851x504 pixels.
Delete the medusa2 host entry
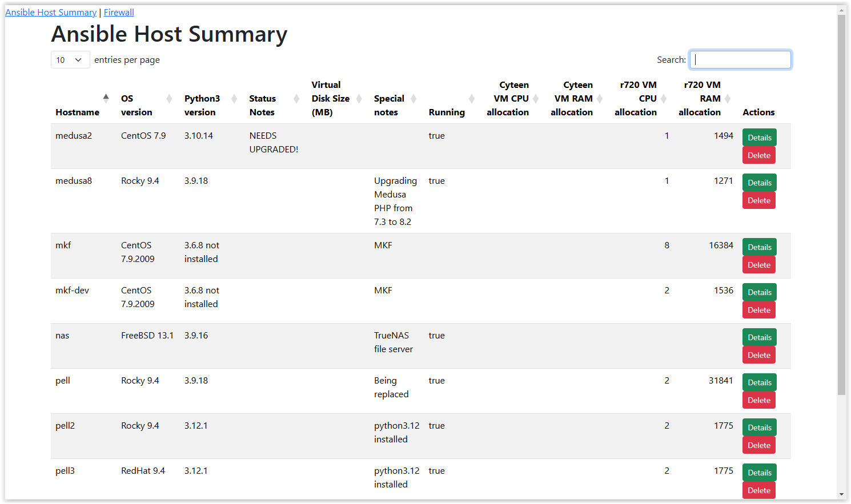click(x=758, y=155)
